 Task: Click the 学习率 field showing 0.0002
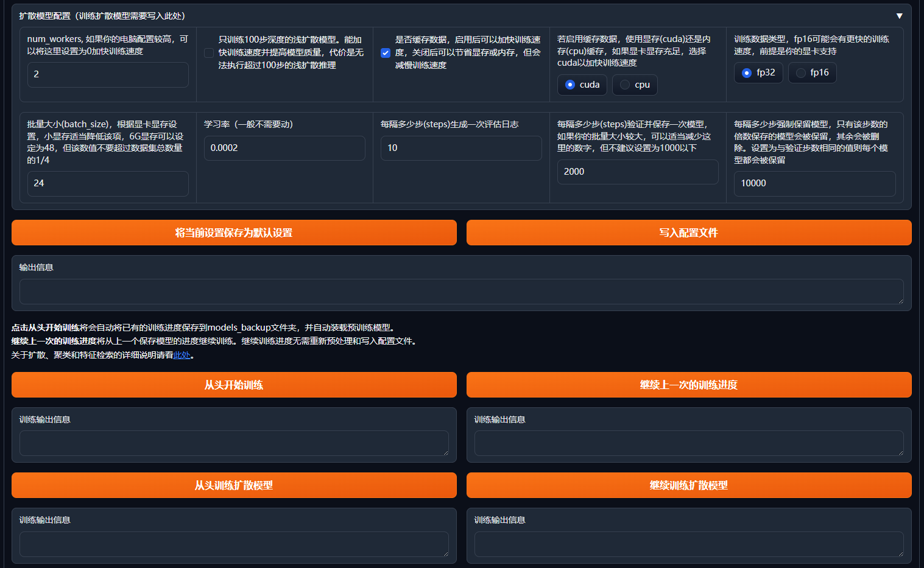coord(284,148)
